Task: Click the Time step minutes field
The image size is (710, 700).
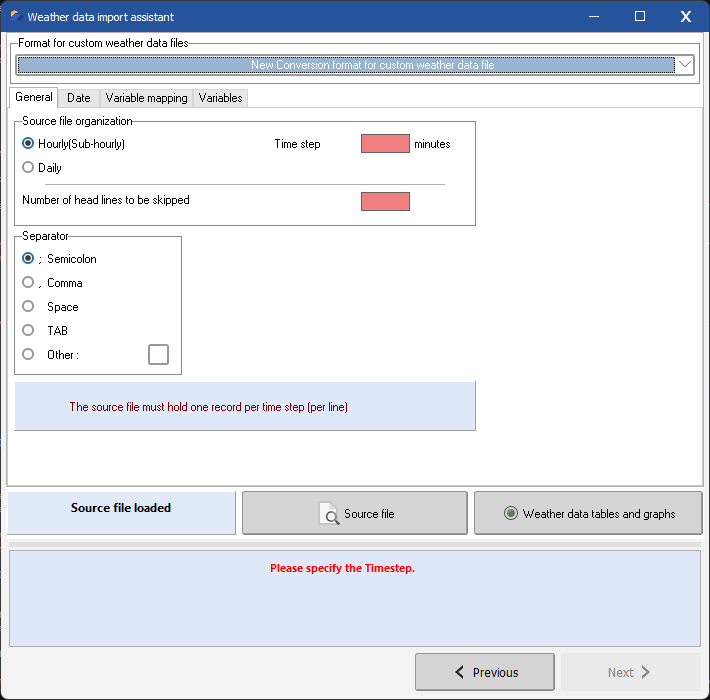Action: (x=385, y=144)
